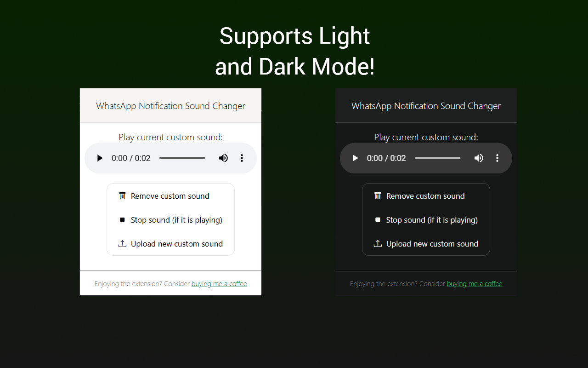This screenshot has height=368, width=588.
Task: Click stop square icon in dark panel
Action: pos(378,220)
